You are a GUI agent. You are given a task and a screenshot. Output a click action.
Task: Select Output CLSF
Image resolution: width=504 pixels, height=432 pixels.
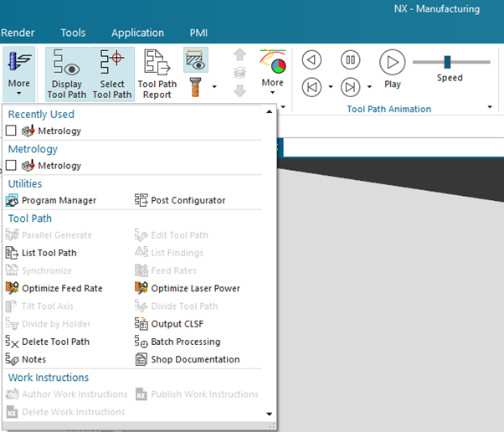point(169,324)
